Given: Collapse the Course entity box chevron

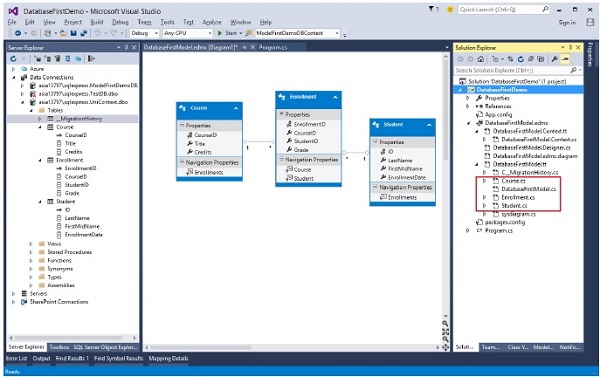Looking at the screenshot, I should 236,108.
